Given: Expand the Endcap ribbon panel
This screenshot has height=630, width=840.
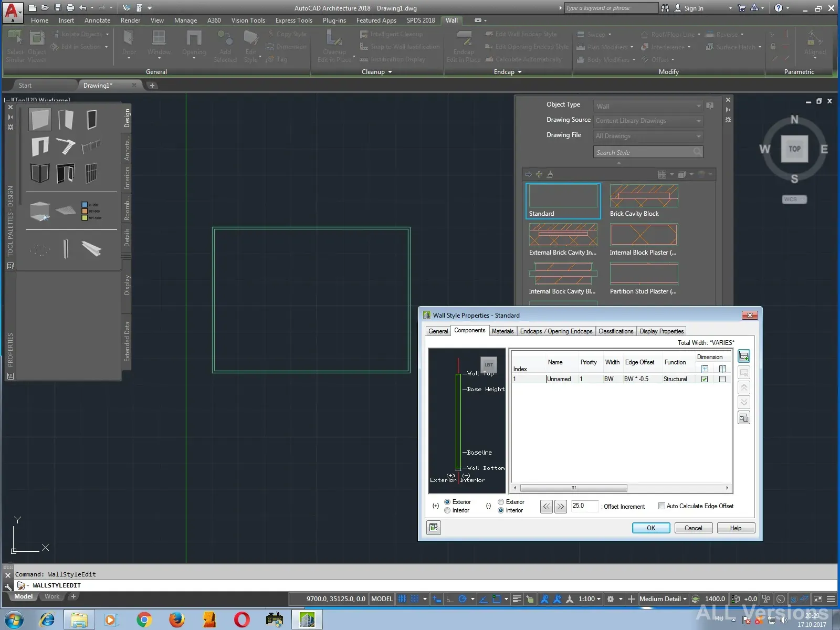Looking at the screenshot, I should pyautogui.click(x=508, y=72).
